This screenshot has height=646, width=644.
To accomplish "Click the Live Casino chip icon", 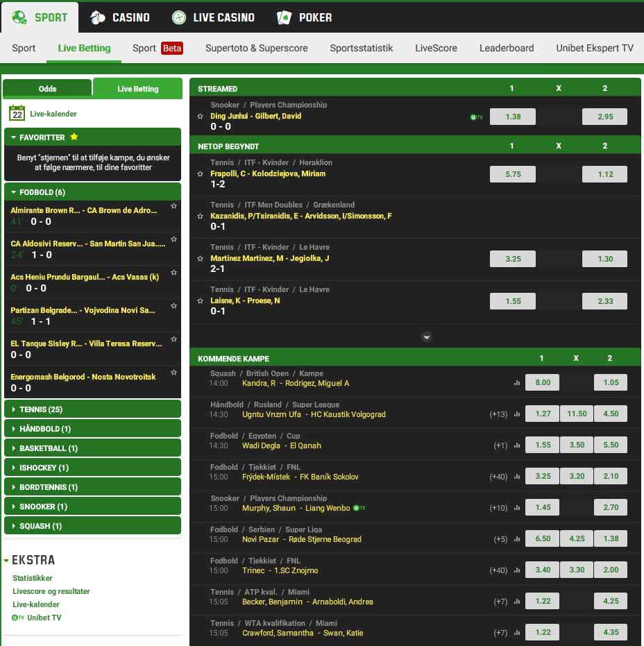I will pos(179,17).
